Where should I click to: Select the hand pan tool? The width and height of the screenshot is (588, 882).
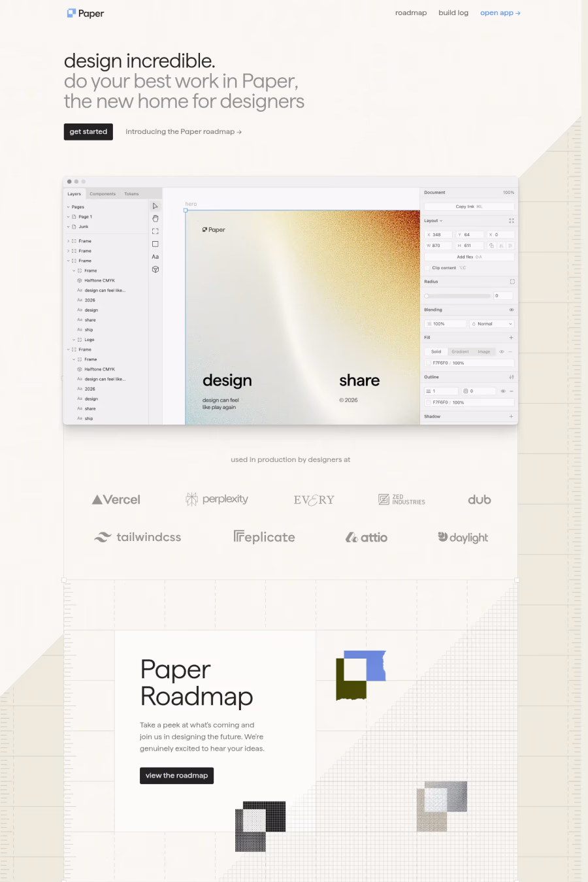(x=155, y=218)
